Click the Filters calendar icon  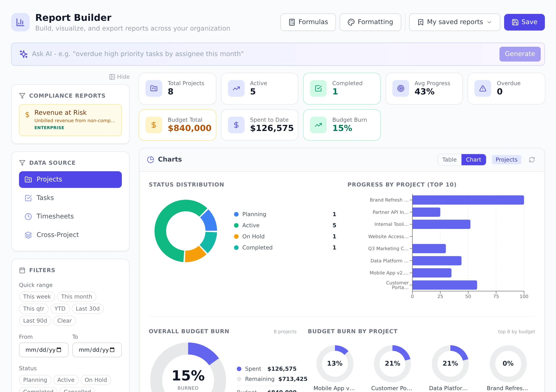click(x=22, y=270)
